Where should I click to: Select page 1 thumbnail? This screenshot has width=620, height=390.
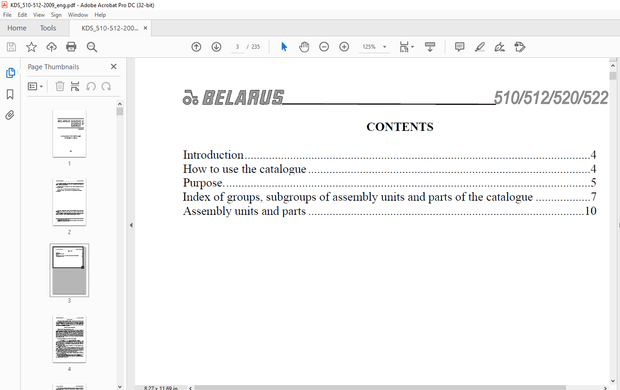click(x=69, y=134)
